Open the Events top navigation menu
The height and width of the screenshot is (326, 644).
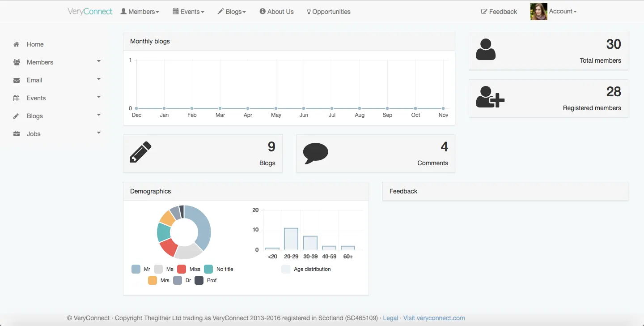[188, 12]
